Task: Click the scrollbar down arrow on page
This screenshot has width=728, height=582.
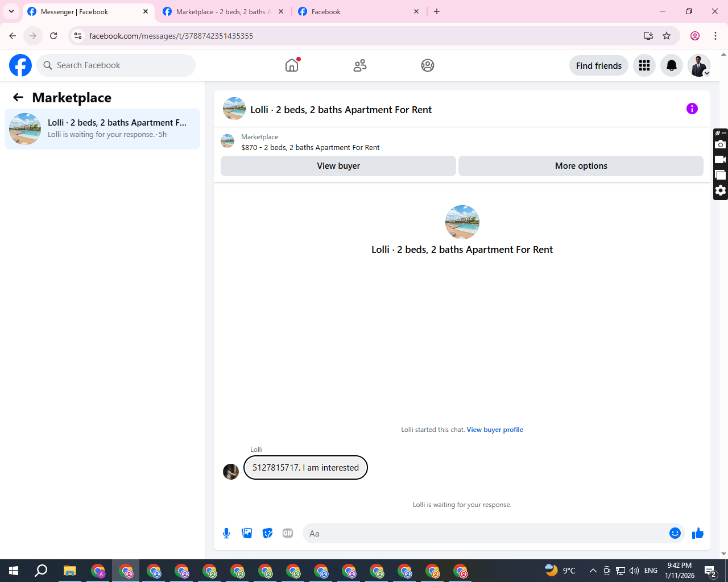Action: coord(723,554)
